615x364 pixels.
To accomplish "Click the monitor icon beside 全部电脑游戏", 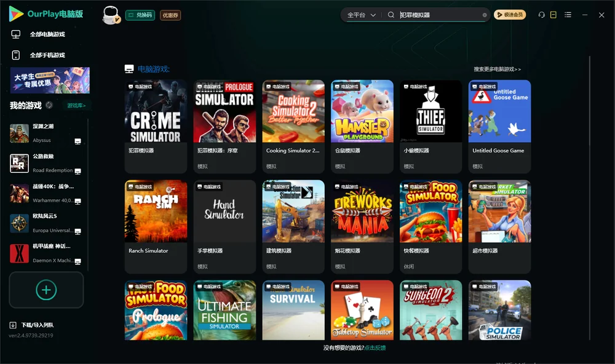I will coord(16,34).
